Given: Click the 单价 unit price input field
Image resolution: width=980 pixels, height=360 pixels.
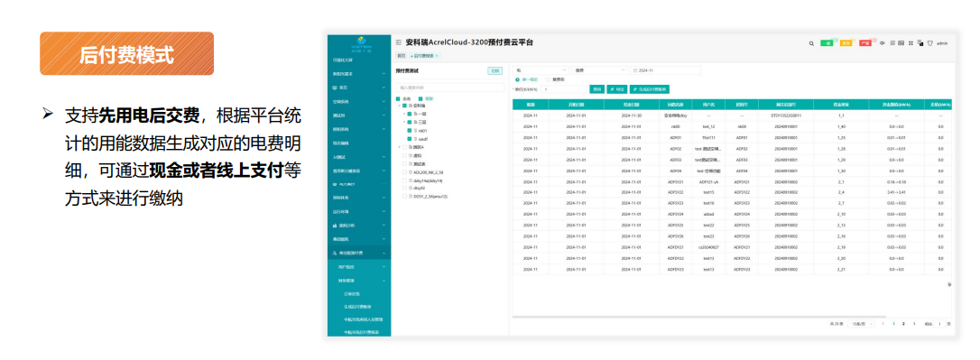Looking at the screenshot, I should tap(564, 89).
